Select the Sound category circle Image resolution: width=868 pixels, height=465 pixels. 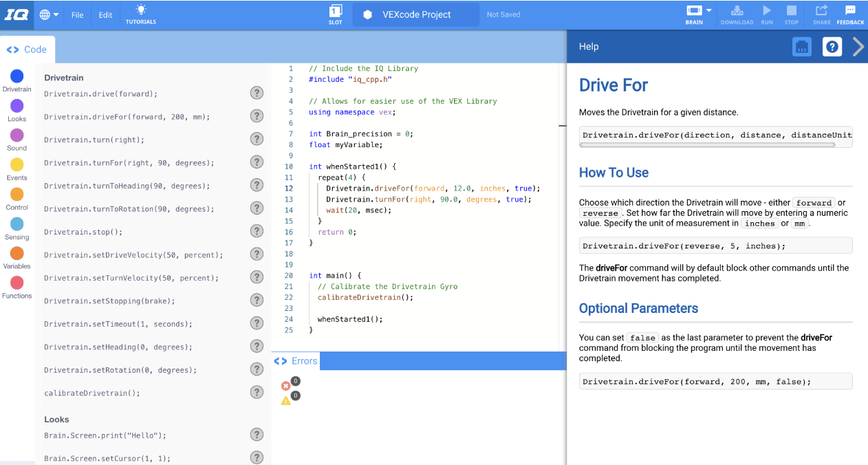pos(17,135)
